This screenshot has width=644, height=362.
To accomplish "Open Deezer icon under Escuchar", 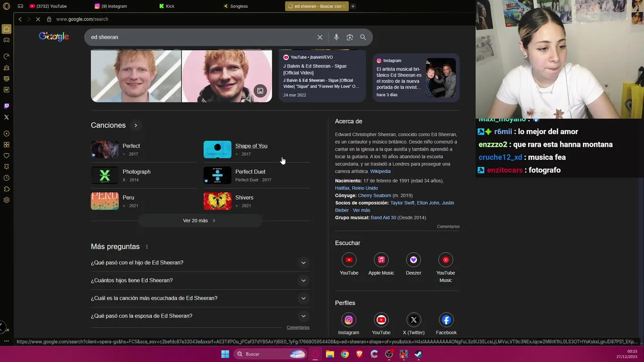I will [413, 260].
